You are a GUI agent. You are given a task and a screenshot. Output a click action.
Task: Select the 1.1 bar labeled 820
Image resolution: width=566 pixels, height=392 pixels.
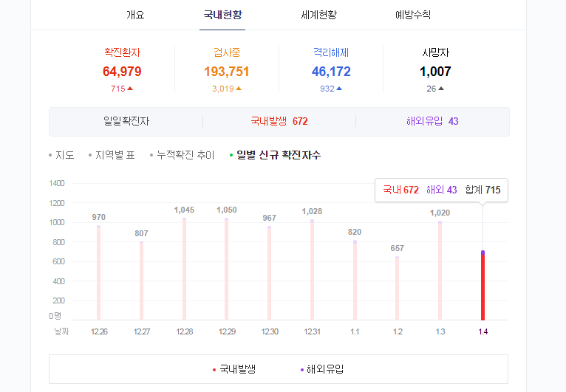pos(355,281)
